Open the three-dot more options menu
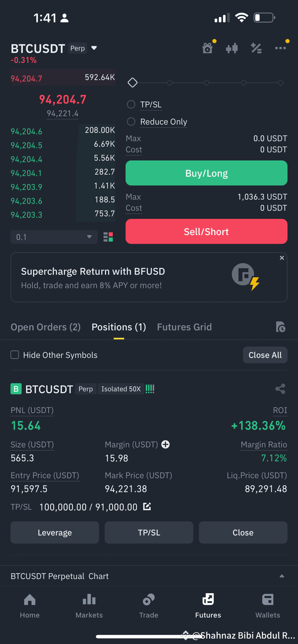 (280, 48)
